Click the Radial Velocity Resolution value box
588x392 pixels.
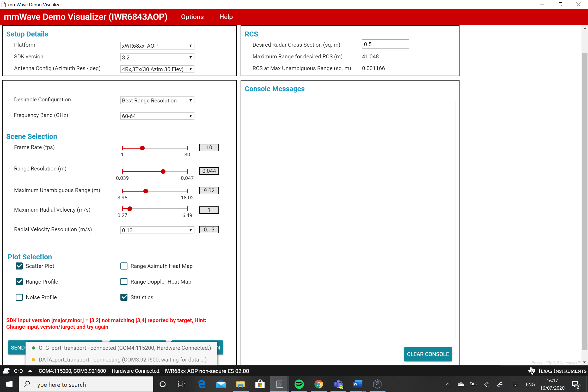pyautogui.click(x=209, y=230)
